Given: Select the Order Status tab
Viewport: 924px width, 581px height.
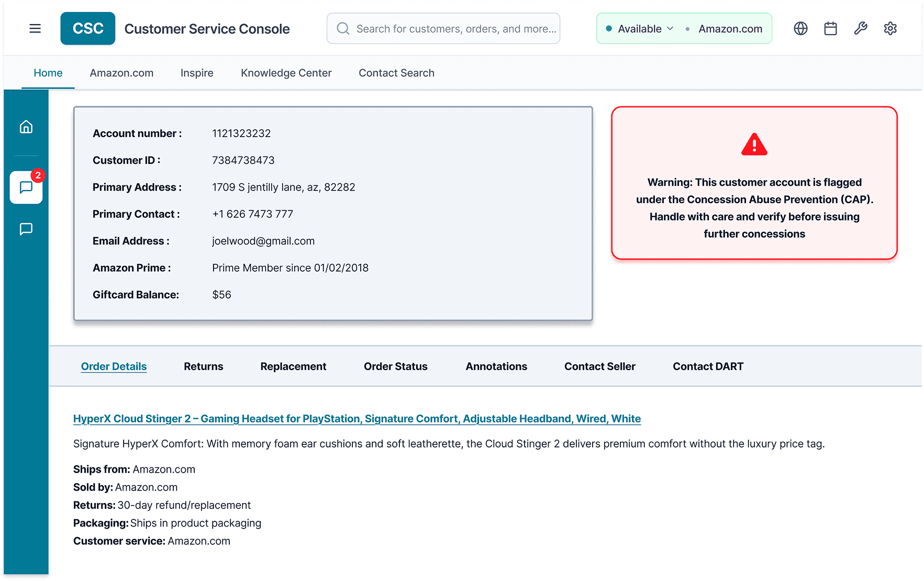Looking at the screenshot, I should coord(396,366).
